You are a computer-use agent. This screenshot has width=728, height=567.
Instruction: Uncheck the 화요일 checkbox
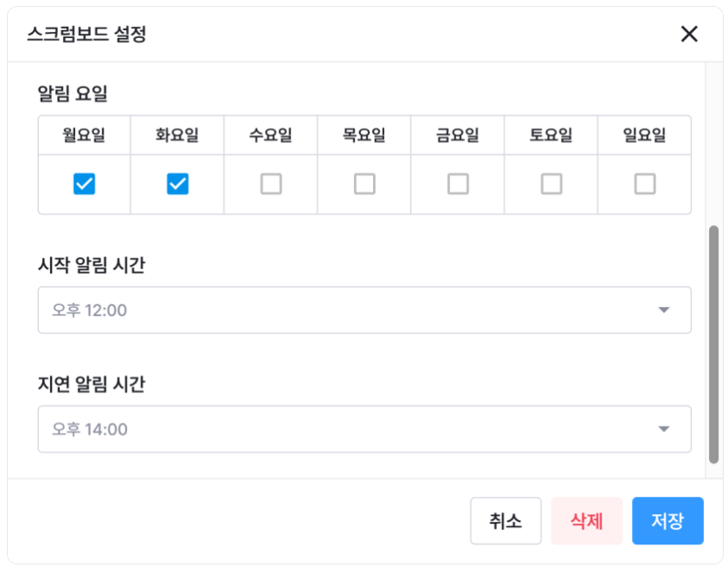point(177,184)
